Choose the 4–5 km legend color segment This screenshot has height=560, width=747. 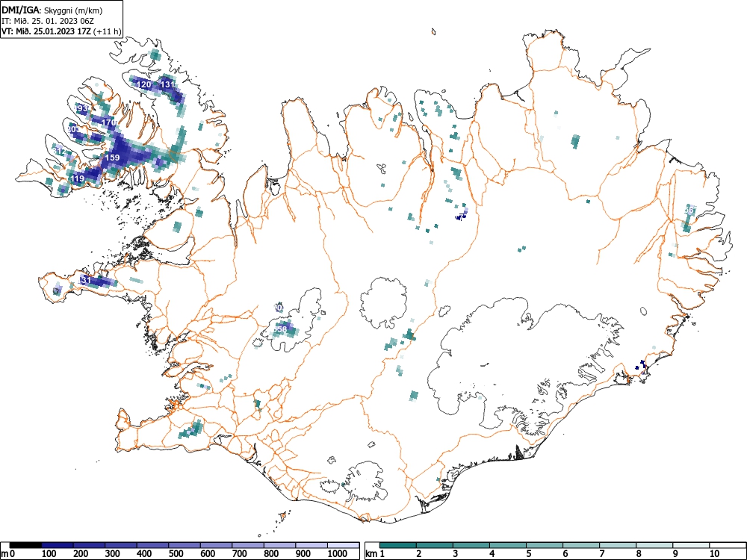click(x=508, y=545)
